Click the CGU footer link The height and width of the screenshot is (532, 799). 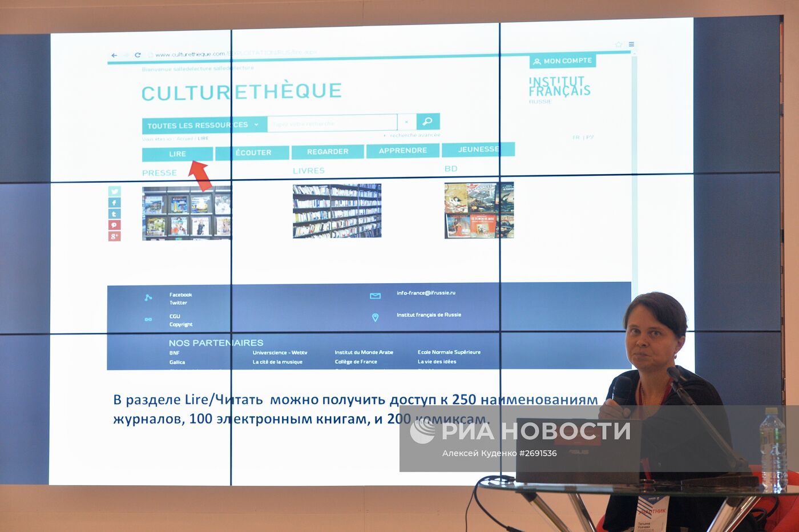point(175,316)
